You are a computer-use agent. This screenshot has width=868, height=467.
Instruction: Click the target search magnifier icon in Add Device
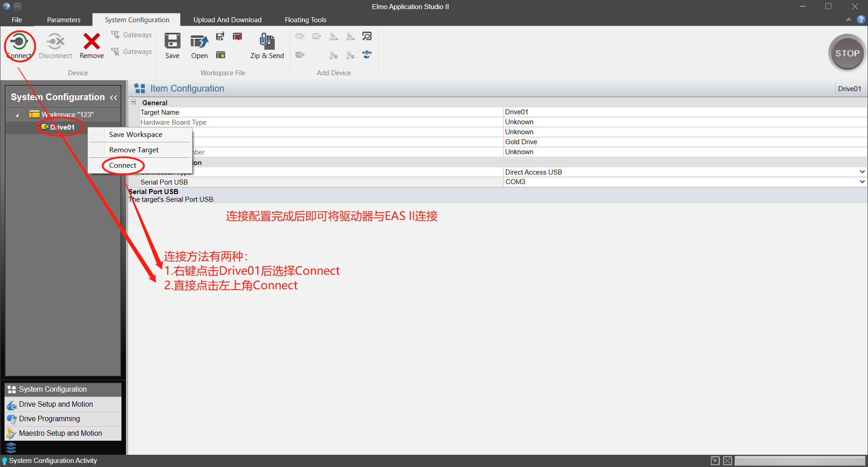pos(367,36)
